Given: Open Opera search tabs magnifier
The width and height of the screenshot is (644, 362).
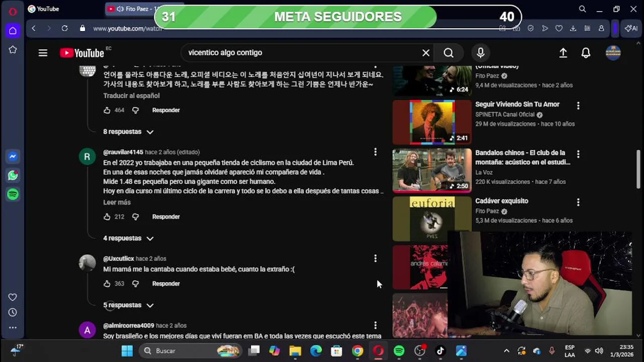Looking at the screenshot, I should pyautogui.click(x=582, y=9).
